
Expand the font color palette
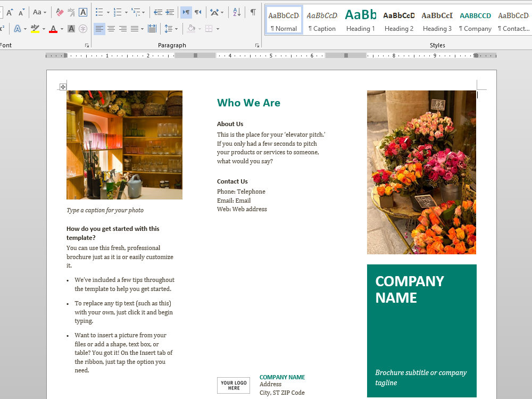point(62,29)
